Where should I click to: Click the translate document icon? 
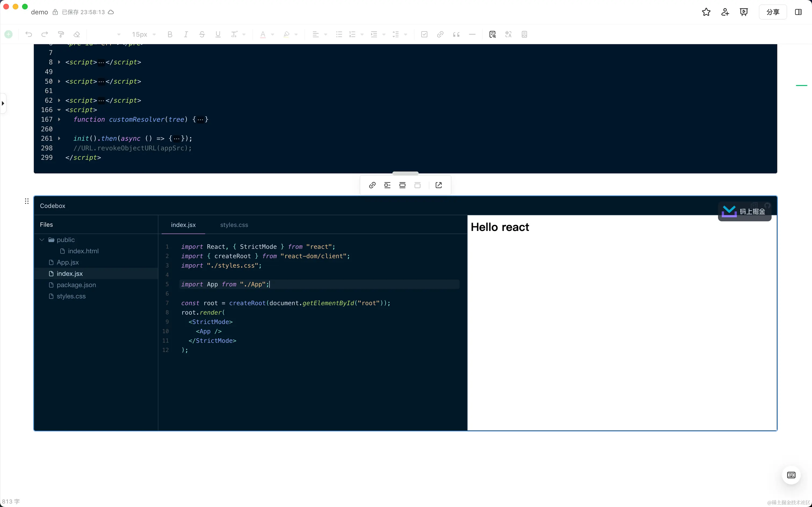click(508, 34)
